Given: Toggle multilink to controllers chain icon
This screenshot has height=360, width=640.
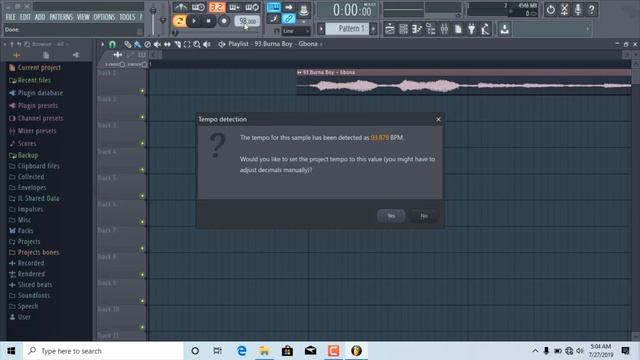Looking at the screenshot, I should point(289,19).
